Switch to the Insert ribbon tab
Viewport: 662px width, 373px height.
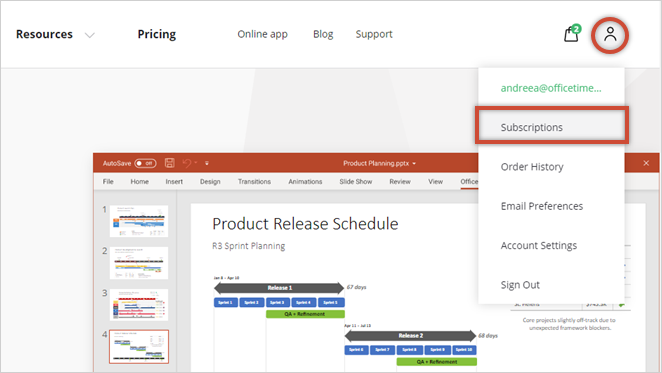coord(174,182)
